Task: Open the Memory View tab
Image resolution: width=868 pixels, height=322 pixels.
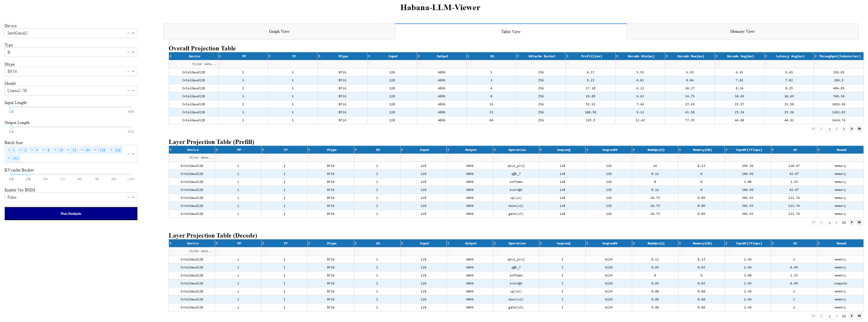Action: point(742,31)
